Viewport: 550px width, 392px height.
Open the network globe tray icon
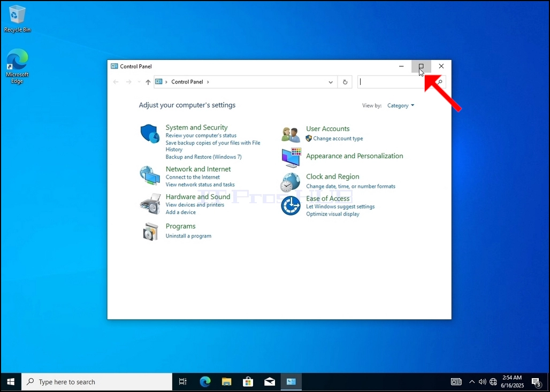pyautogui.click(x=493, y=382)
